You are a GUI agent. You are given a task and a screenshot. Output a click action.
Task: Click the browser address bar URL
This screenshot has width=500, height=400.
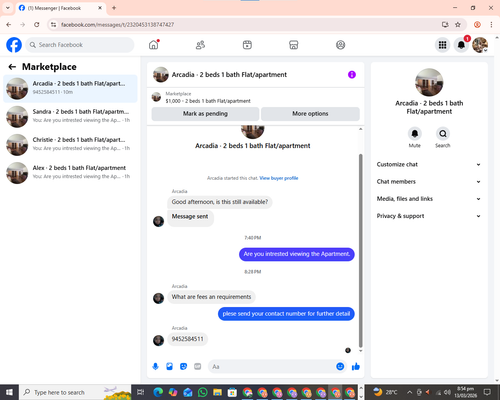117,25
